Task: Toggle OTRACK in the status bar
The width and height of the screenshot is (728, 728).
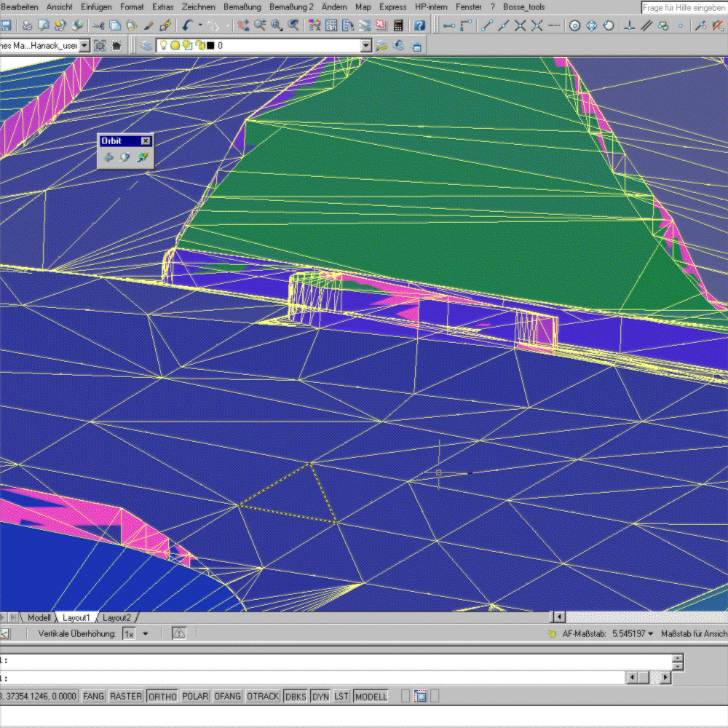Action: tap(263, 697)
